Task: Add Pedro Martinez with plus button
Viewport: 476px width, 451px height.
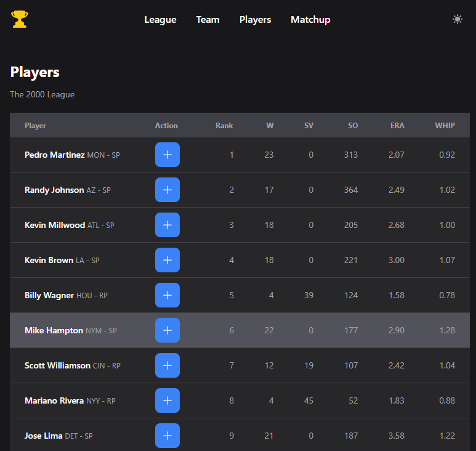Action: [167, 155]
